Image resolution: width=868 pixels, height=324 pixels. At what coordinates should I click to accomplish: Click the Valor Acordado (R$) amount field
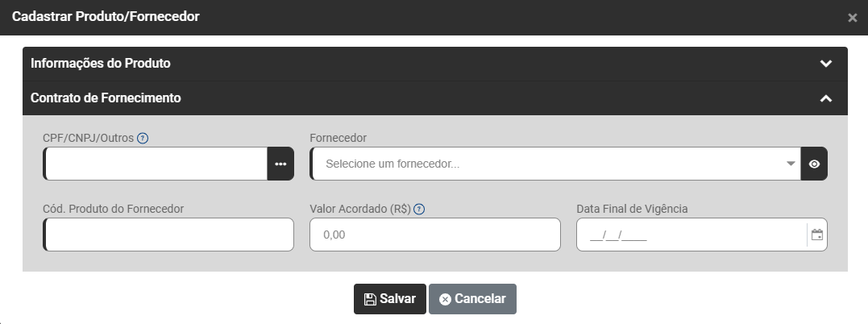pos(434,235)
